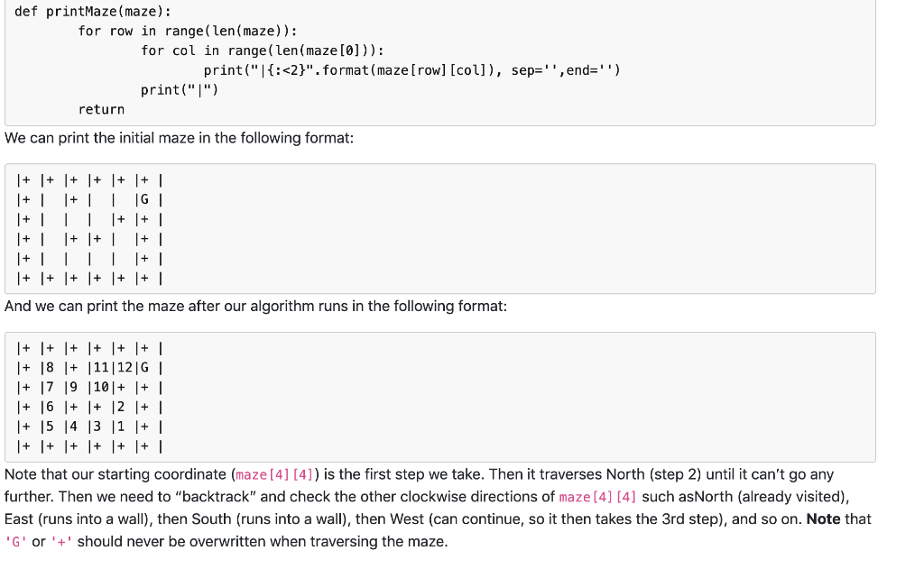Image resolution: width=924 pixels, height=569 pixels.
Task: Click the print("|") code line
Action: 180,90
